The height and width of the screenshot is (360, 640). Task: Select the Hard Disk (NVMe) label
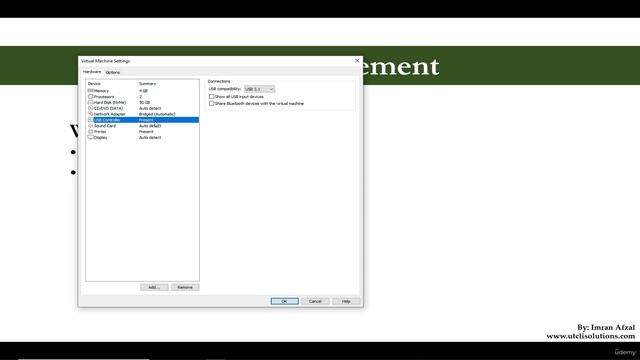pos(110,102)
